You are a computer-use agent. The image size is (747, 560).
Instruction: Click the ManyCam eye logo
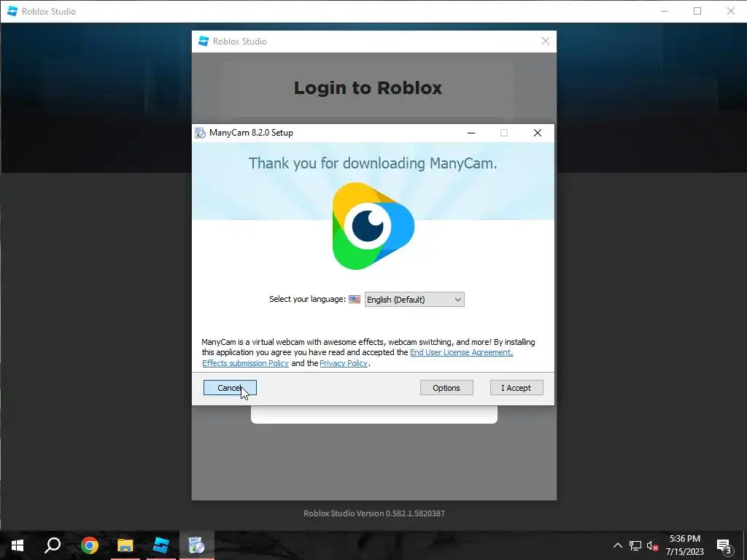[373, 226]
